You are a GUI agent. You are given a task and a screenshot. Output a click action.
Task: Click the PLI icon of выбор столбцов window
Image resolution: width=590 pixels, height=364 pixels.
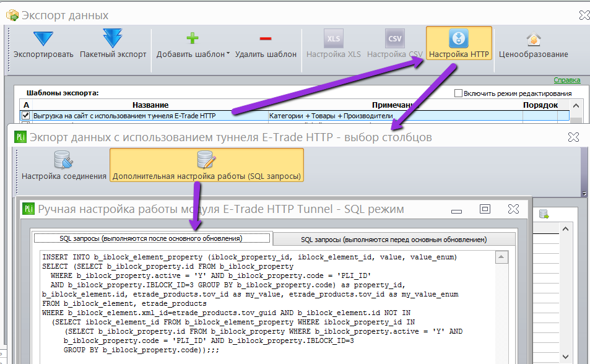(x=20, y=137)
